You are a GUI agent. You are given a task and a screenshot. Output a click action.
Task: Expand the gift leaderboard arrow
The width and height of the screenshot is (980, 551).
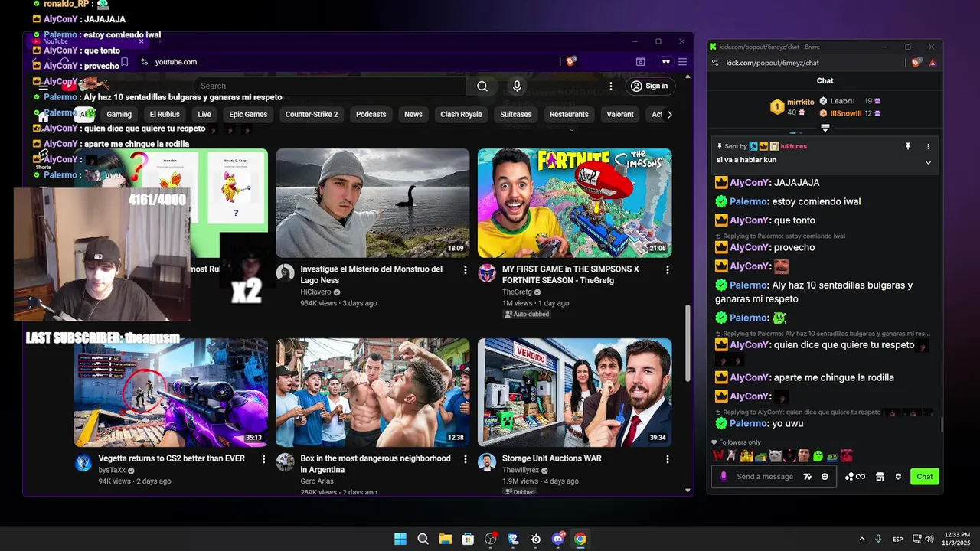pyautogui.click(x=825, y=128)
